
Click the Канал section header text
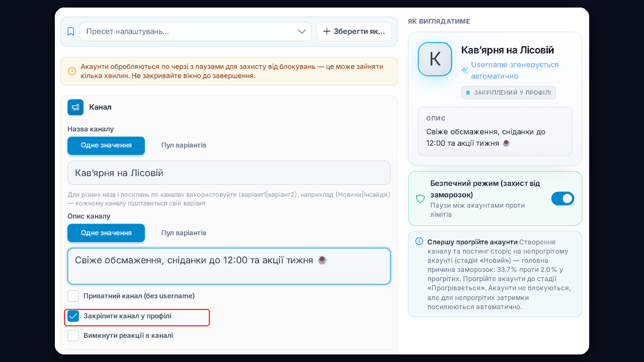coord(100,107)
